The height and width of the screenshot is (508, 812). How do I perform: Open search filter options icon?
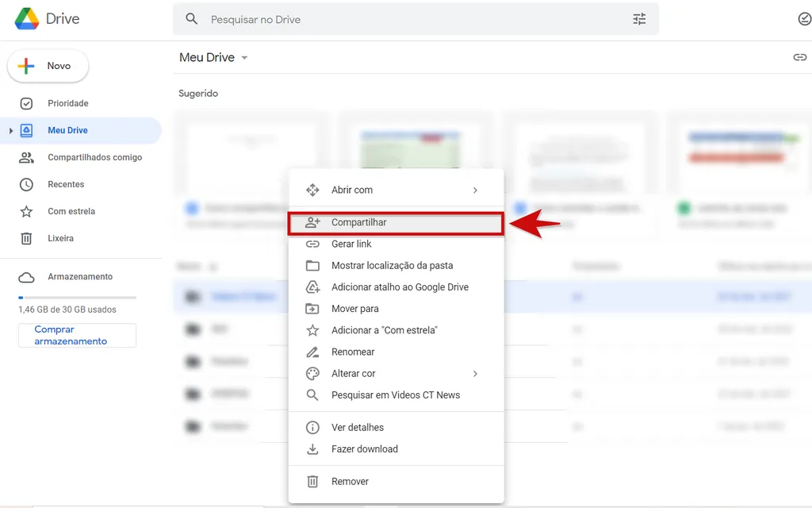(x=639, y=18)
